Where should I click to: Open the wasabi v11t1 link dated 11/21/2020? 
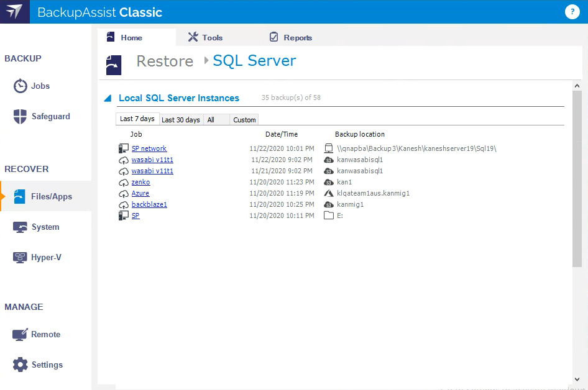coord(152,171)
